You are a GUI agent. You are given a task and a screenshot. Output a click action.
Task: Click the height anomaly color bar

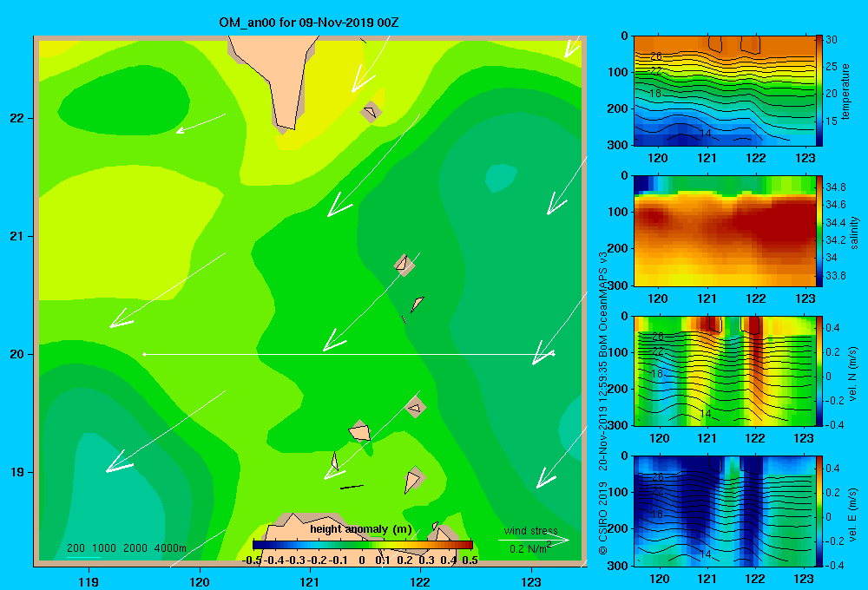pos(363,545)
